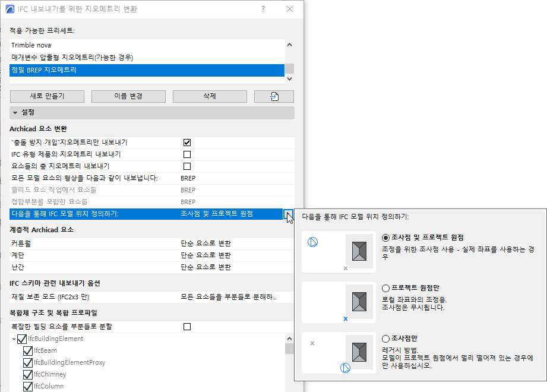Uncheck the IfcBuildingElementProxy checkbox
The image size is (547, 392).
(x=28, y=363)
